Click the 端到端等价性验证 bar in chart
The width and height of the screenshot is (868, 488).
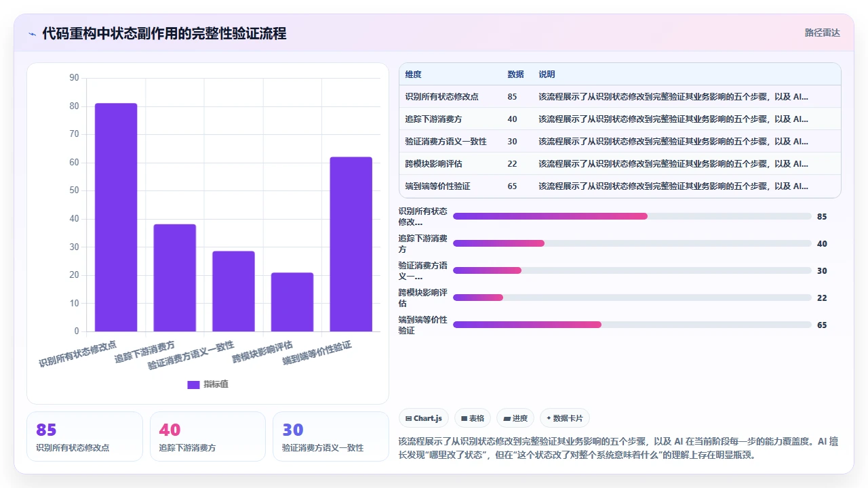(x=351, y=244)
